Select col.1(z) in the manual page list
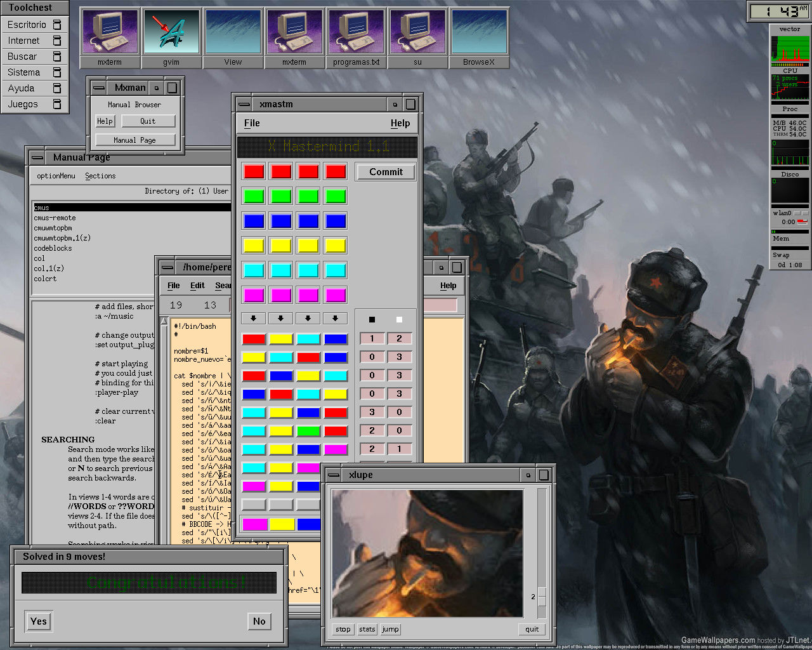Image resolution: width=812 pixels, height=650 pixels. [49, 269]
